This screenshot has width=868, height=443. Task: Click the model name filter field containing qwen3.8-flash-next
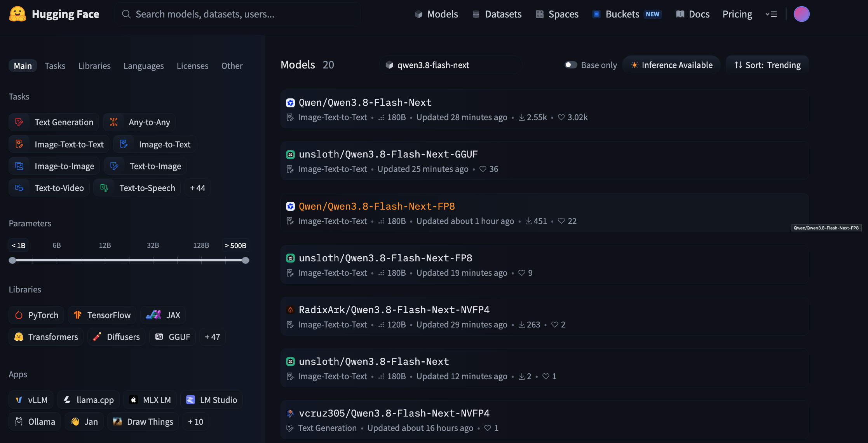[451, 65]
